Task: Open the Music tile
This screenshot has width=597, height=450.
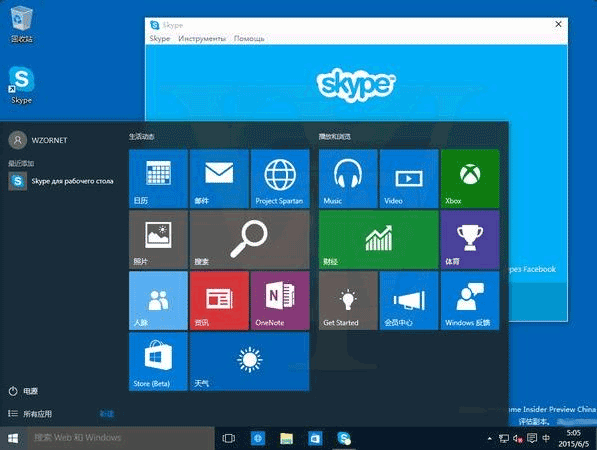Action: coord(348,179)
